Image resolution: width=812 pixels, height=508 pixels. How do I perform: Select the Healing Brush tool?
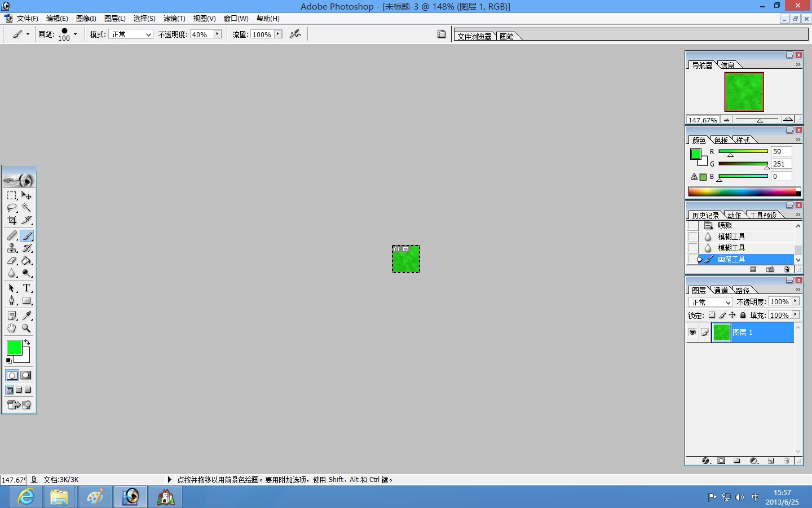pos(12,235)
